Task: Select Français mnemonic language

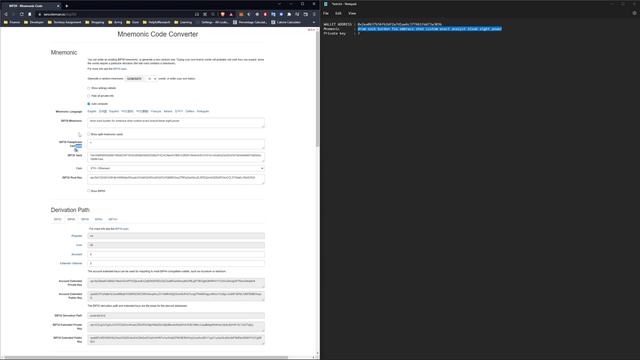Action: [156, 111]
